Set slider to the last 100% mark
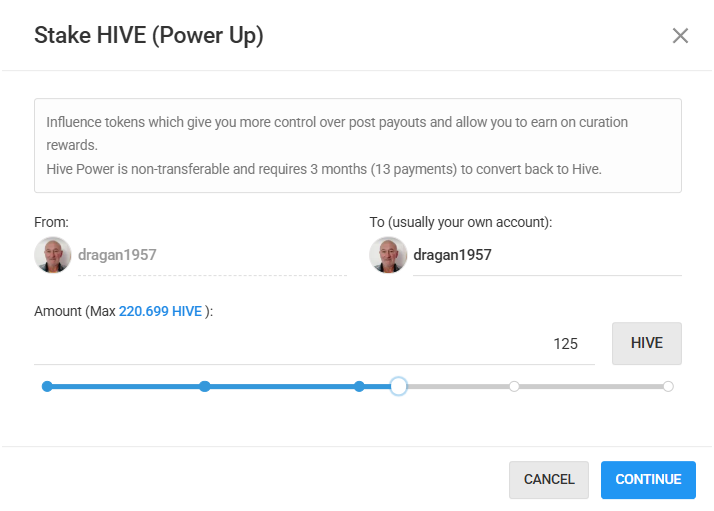714x511 pixels. tap(668, 386)
